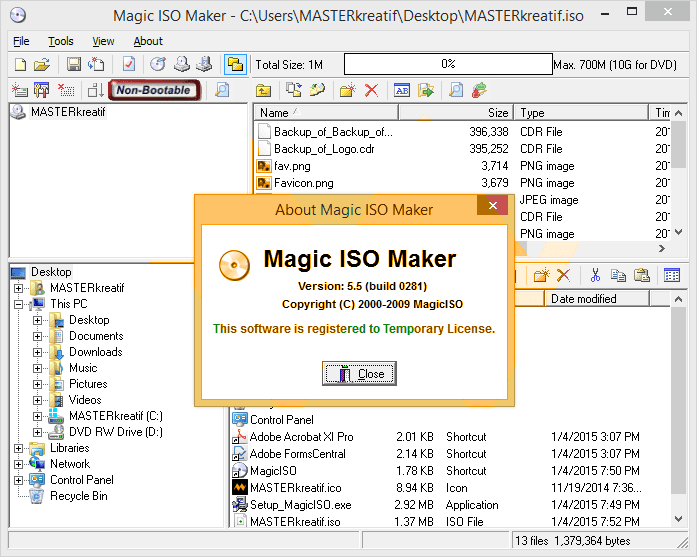This screenshot has height=557, width=697.
Task: Sort ISO list by Name column
Action: point(326,112)
